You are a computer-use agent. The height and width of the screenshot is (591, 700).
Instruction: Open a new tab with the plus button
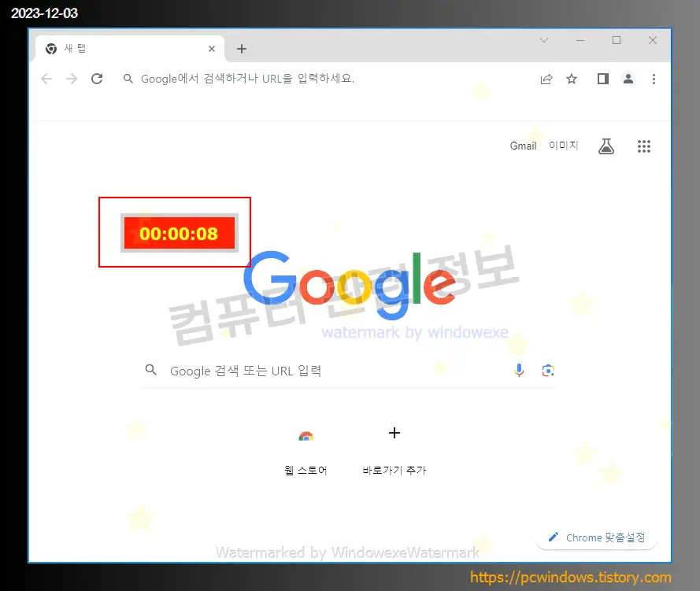click(x=242, y=49)
